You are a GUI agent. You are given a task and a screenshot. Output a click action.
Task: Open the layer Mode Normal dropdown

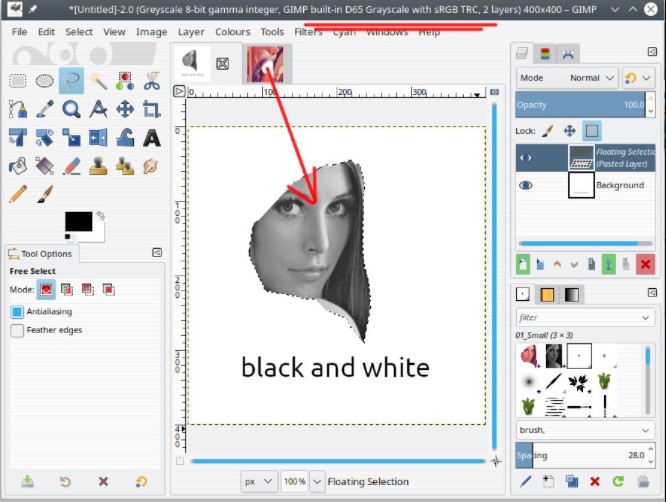click(x=567, y=78)
